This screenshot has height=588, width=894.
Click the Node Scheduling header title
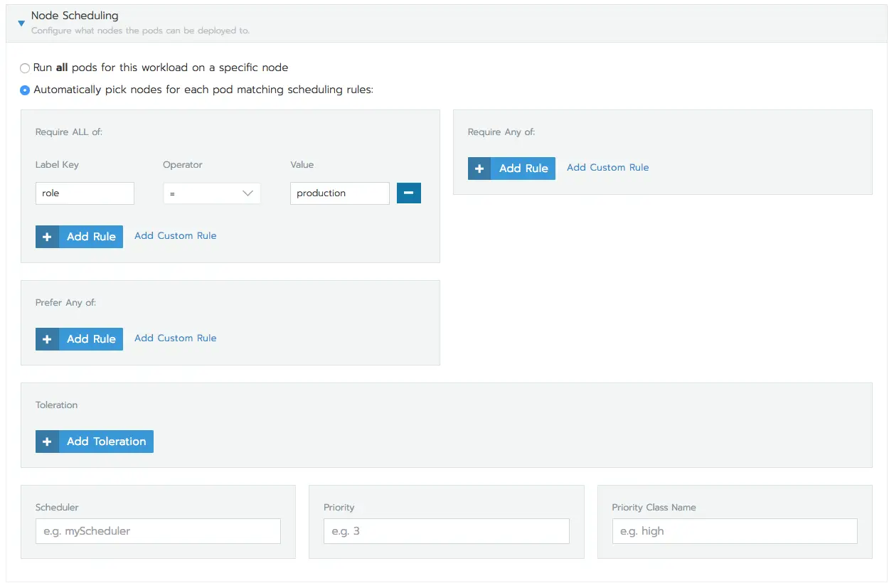coord(75,16)
